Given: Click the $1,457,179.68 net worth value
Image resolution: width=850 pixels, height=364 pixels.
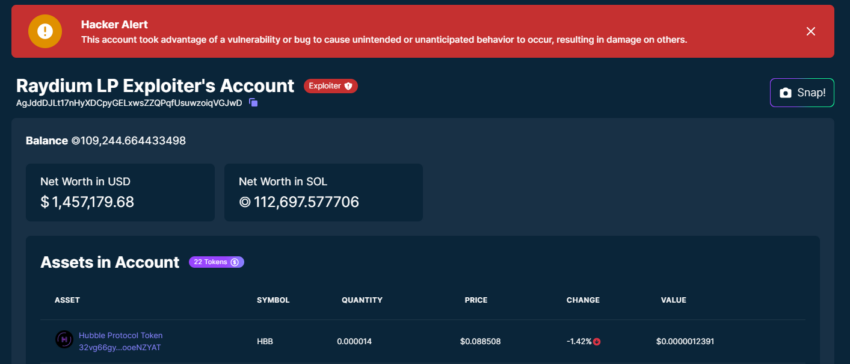Looking at the screenshot, I should coord(87,202).
